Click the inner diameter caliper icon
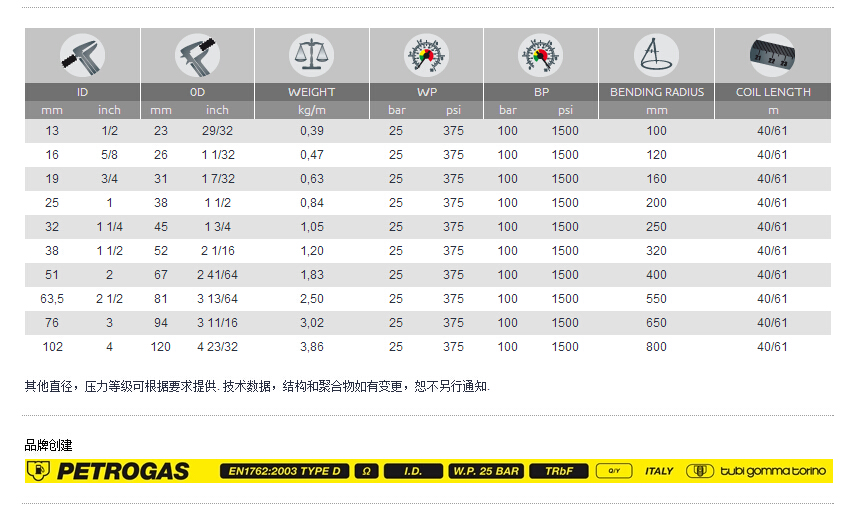The height and width of the screenshot is (512, 857). (x=83, y=55)
